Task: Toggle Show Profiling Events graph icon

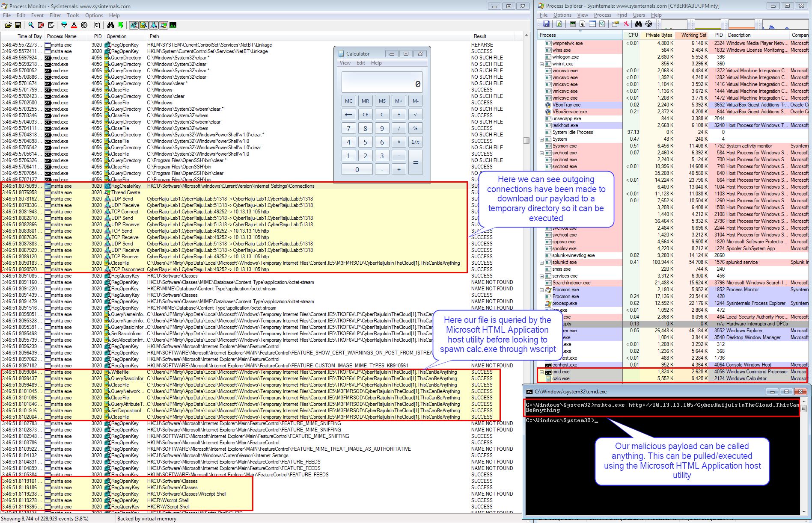Action: [173, 26]
